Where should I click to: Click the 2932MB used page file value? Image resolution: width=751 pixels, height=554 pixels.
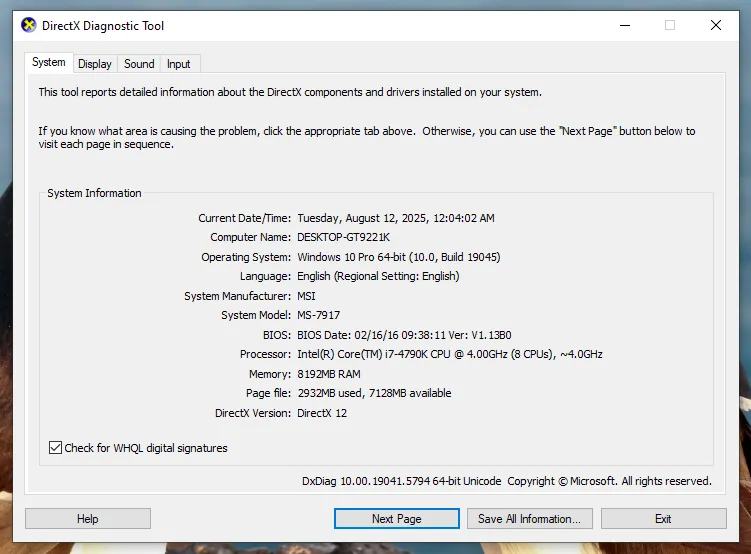(x=374, y=394)
